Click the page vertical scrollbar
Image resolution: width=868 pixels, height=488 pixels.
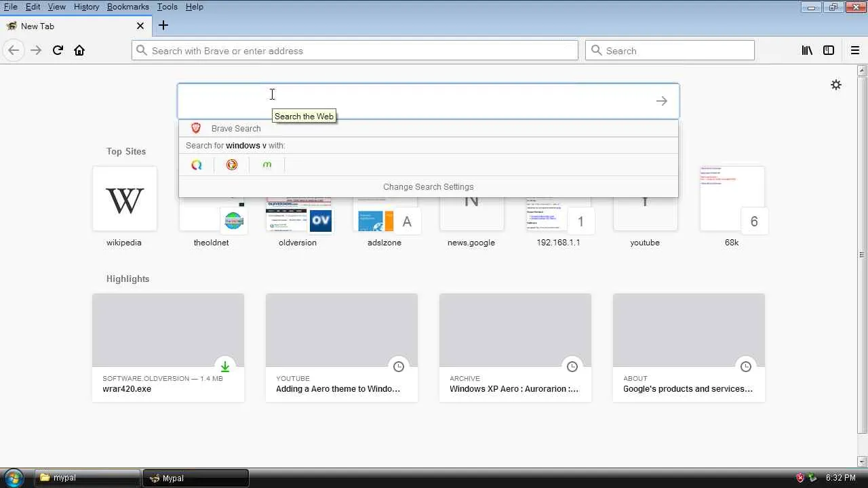coord(862,254)
